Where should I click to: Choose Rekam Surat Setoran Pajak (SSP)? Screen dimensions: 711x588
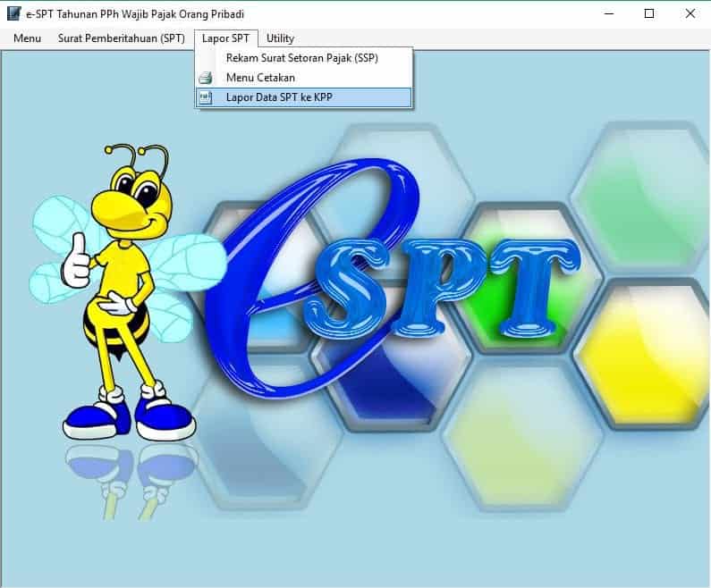pyautogui.click(x=303, y=58)
